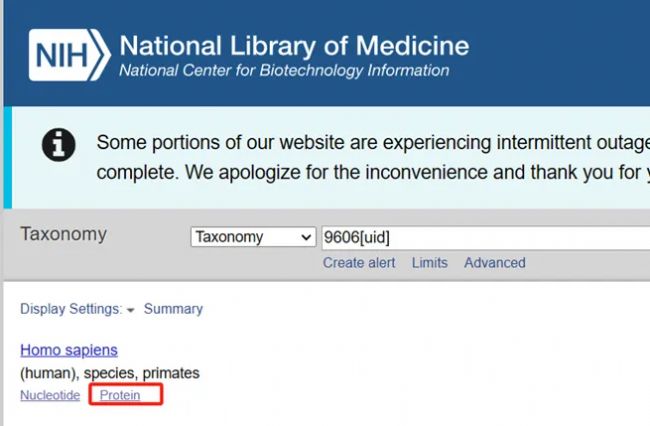Click the '(human), species, primates' description text

point(110,373)
